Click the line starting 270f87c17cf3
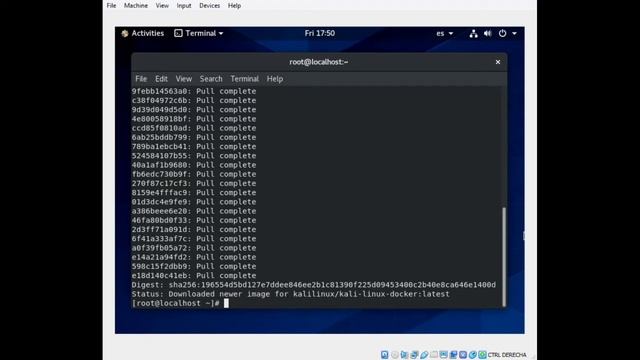This screenshot has width=640, height=360. click(x=194, y=184)
